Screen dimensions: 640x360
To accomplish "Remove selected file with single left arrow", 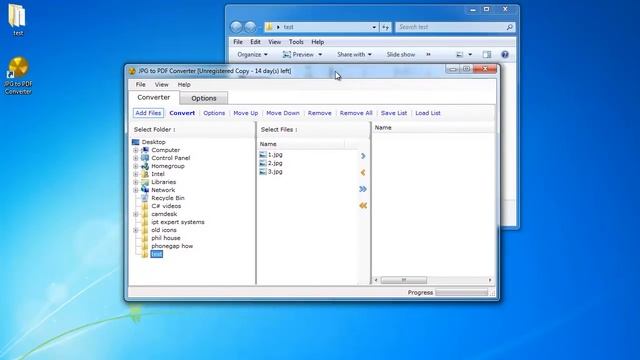I will coord(363,173).
